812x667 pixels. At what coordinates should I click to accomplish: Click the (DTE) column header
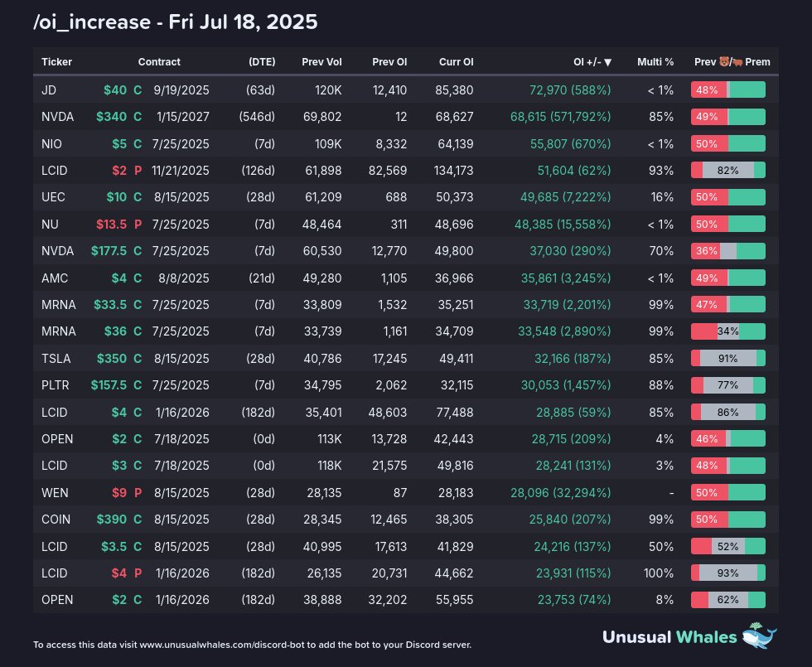(262, 61)
